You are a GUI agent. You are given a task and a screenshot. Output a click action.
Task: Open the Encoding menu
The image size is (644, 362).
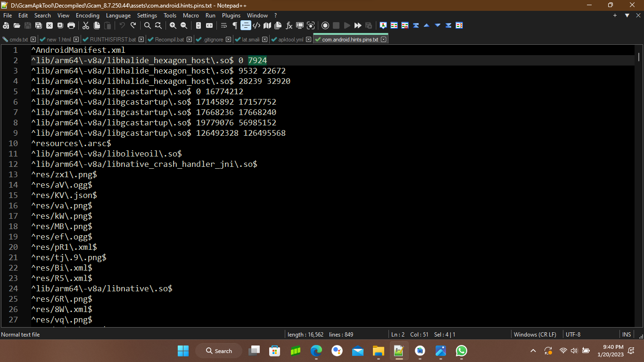pyautogui.click(x=88, y=16)
